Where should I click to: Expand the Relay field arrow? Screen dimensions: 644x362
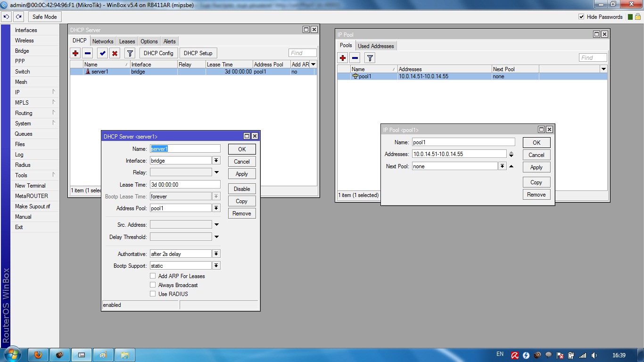[x=216, y=173]
